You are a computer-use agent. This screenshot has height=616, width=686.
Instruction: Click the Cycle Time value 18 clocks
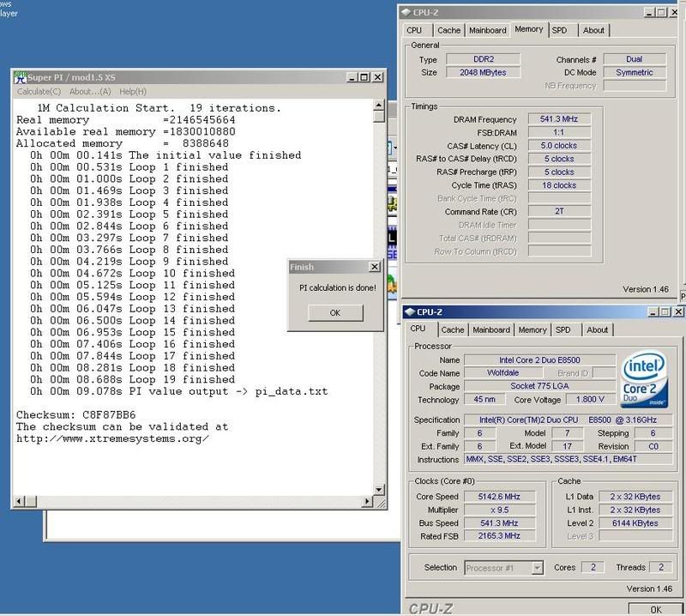pyautogui.click(x=559, y=185)
